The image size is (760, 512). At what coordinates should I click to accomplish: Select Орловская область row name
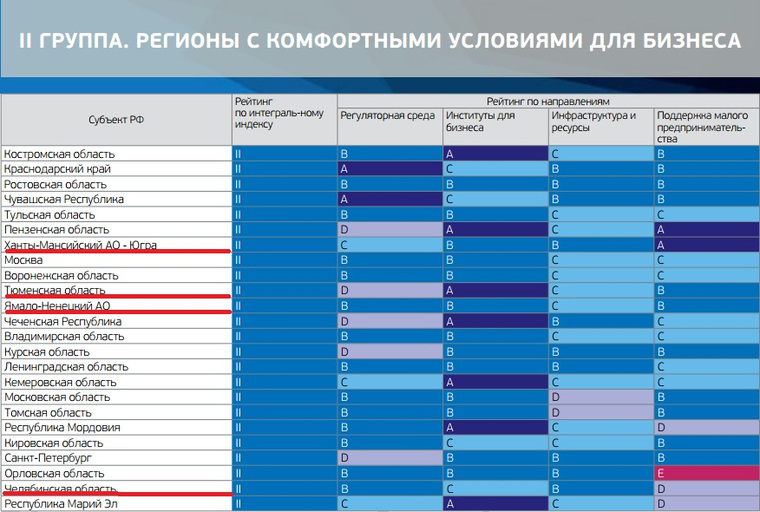tap(54, 474)
